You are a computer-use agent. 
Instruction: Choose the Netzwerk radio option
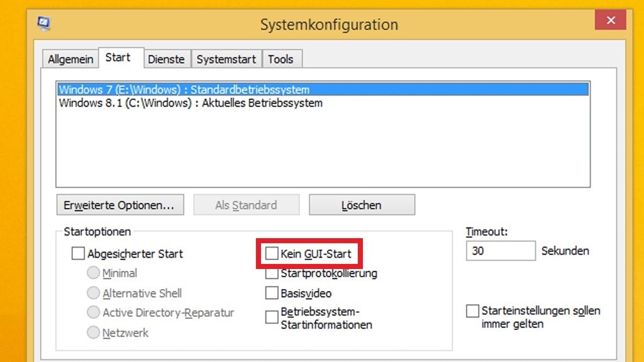tap(93, 332)
